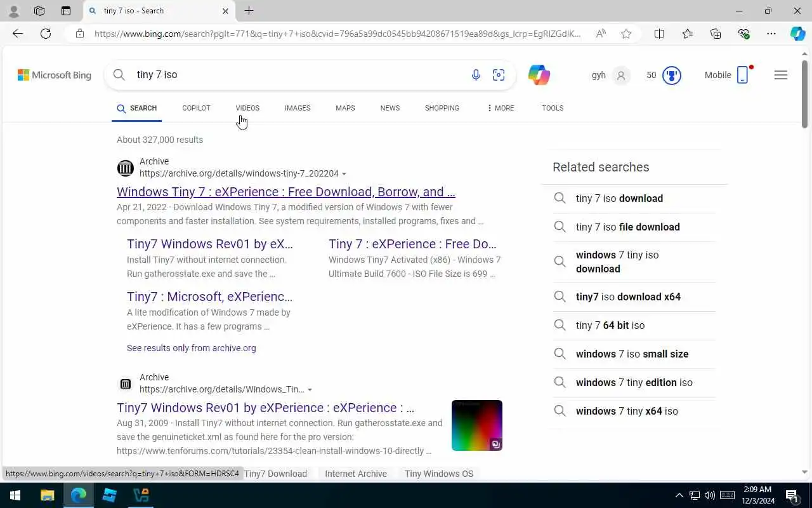This screenshot has height=508, width=812.
Task: Switch to the COPILOT tab
Action: pos(196,108)
